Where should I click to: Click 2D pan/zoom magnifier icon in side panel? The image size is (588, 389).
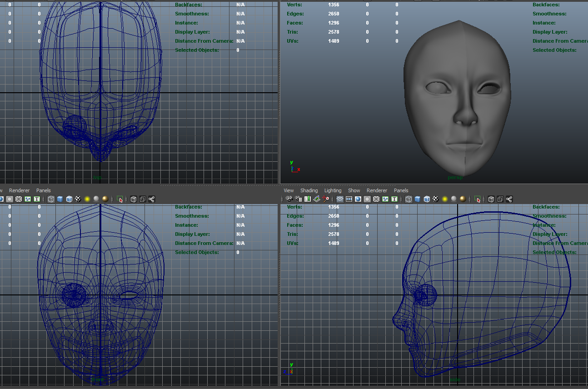326,199
